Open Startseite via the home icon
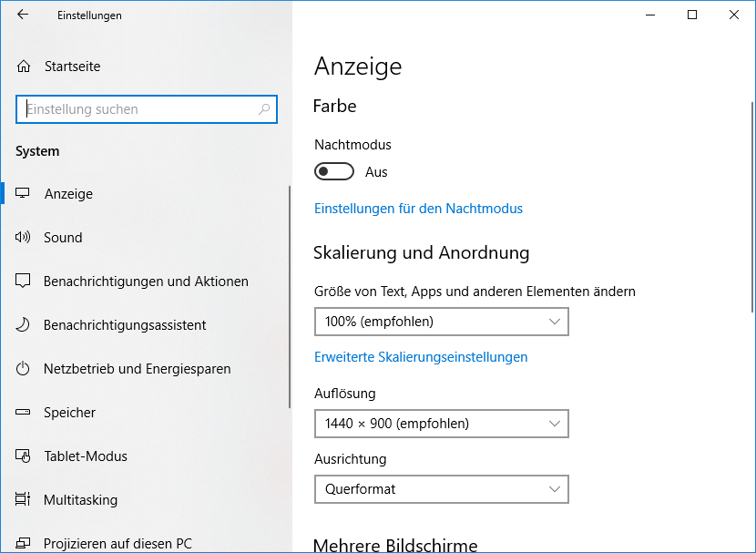This screenshot has height=553, width=756. click(24, 67)
